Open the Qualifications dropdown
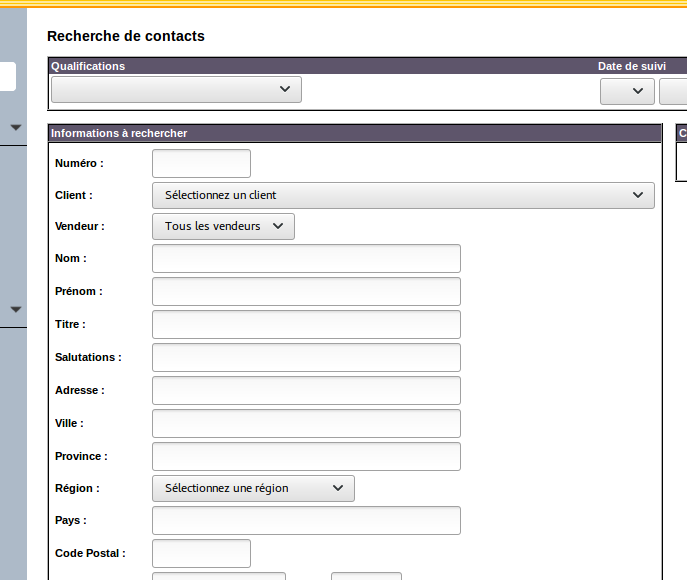Viewport: 687px width, 580px height. click(x=176, y=90)
